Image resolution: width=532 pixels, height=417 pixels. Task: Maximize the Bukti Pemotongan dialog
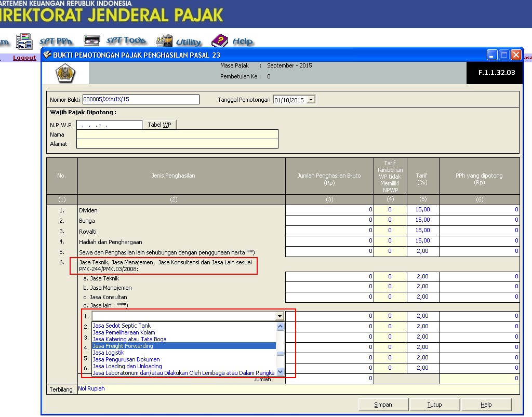(504, 55)
